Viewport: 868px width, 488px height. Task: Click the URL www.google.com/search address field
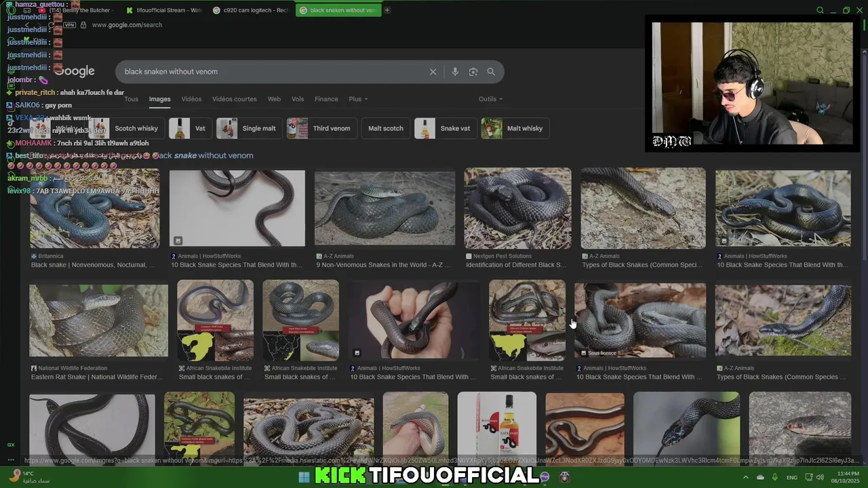127,25
